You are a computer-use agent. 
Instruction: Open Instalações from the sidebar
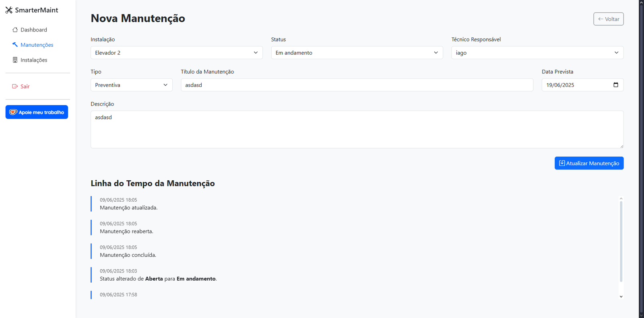click(x=34, y=60)
